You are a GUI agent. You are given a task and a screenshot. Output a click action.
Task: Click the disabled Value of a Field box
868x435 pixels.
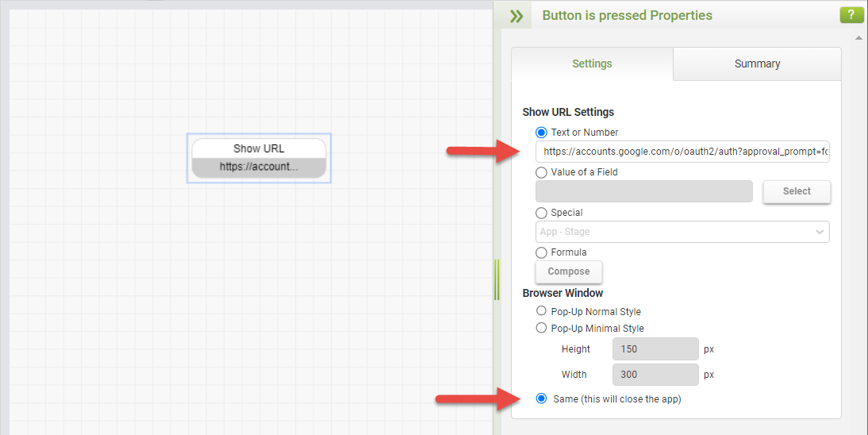click(643, 191)
